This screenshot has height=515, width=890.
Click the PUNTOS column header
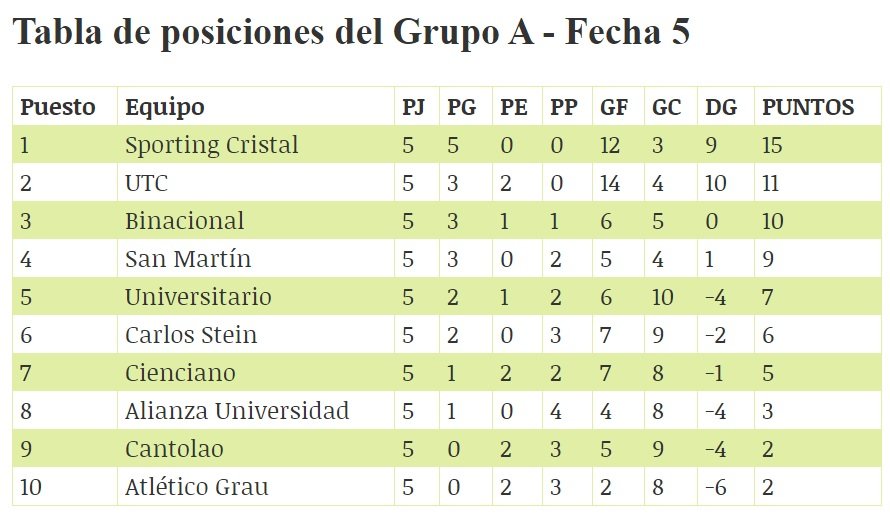(808, 107)
